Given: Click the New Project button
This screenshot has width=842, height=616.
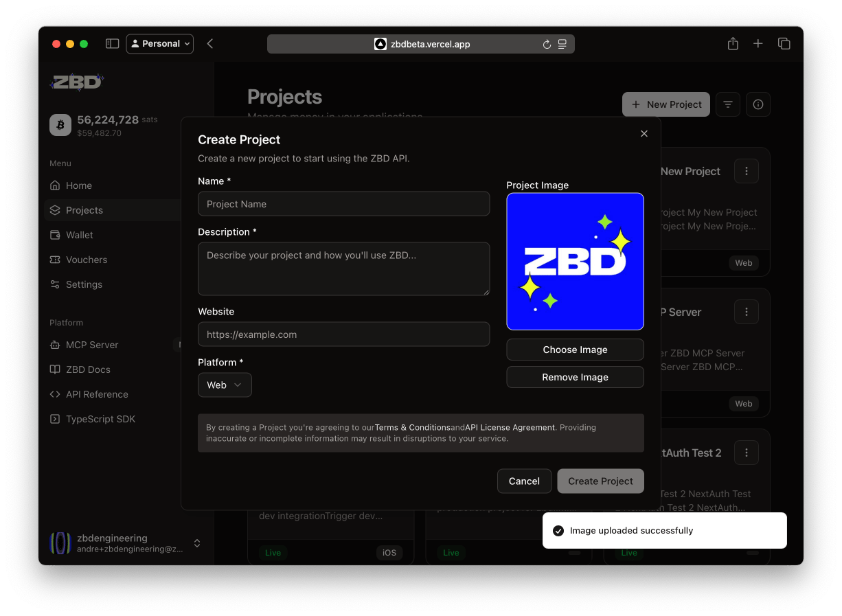Looking at the screenshot, I should coord(665,104).
